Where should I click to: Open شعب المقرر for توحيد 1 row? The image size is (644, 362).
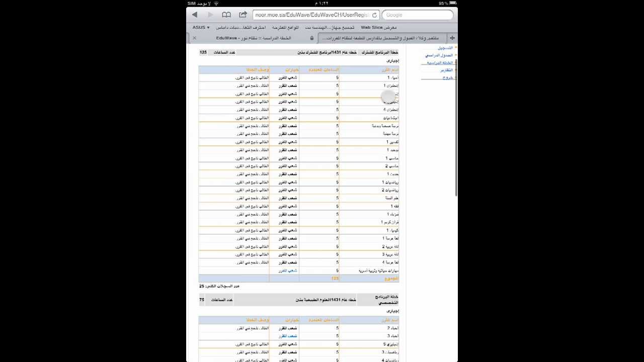288,150
